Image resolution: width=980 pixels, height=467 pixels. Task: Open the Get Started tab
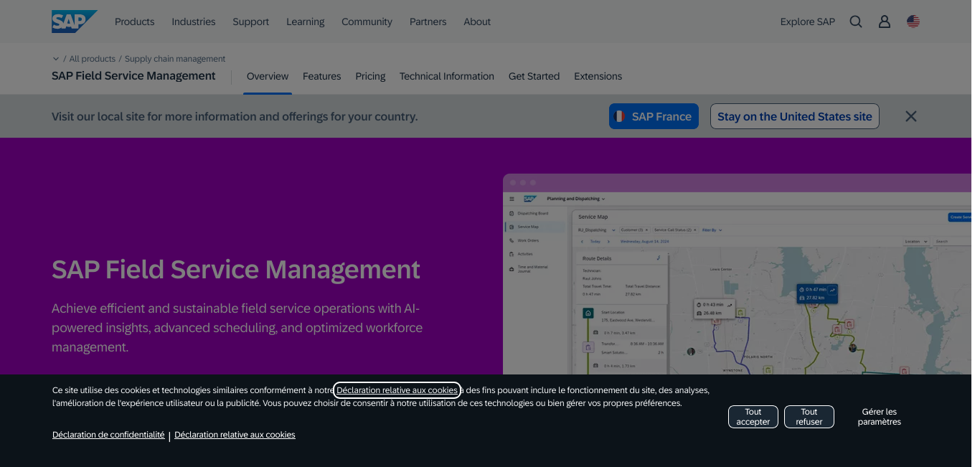pyautogui.click(x=534, y=76)
